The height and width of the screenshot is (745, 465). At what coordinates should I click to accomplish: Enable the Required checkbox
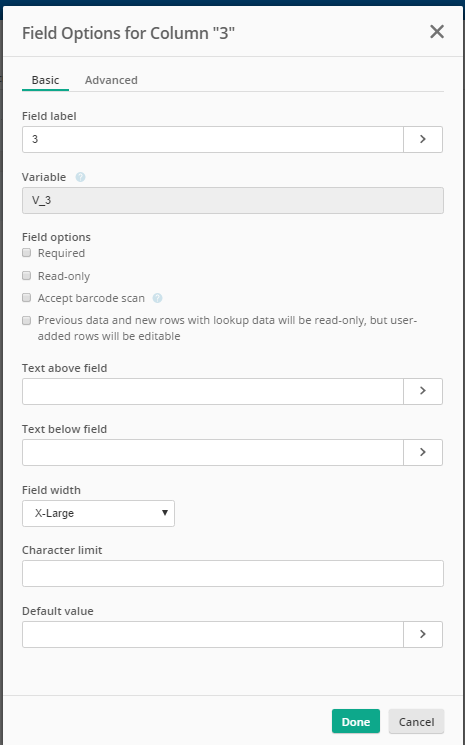(27, 253)
